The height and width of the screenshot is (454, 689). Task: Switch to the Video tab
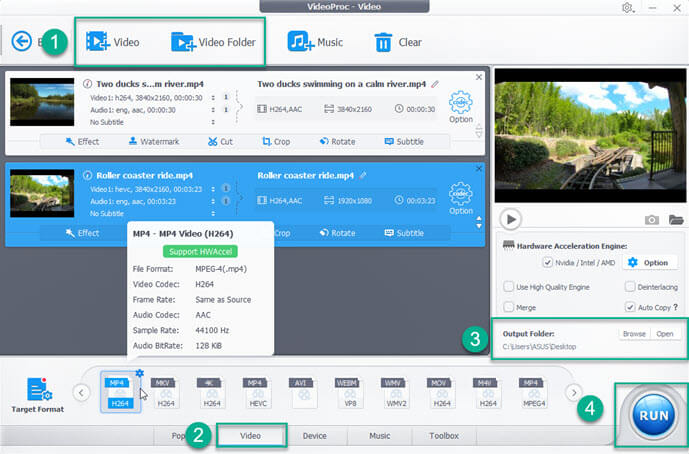pyautogui.click(x=250, y=436)
